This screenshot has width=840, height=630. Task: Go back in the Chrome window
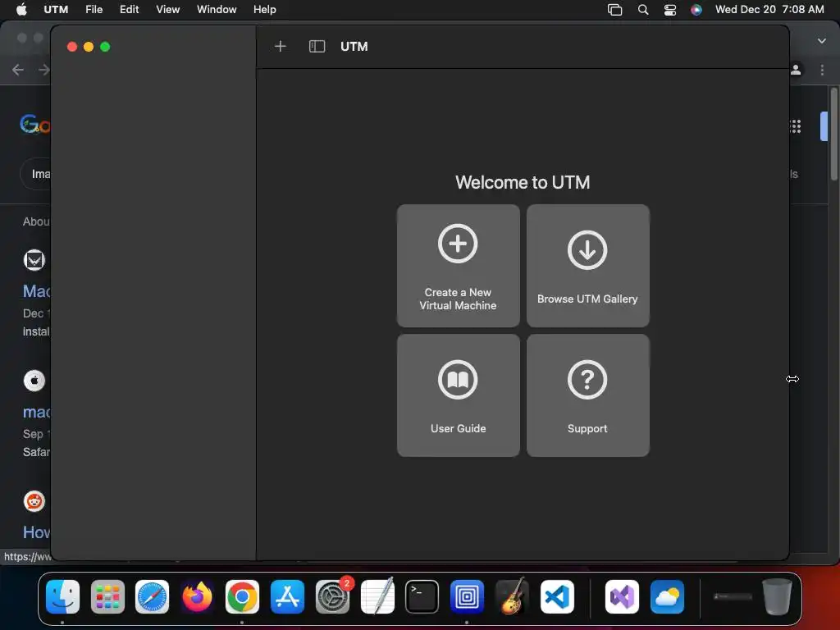click(18, 70)
